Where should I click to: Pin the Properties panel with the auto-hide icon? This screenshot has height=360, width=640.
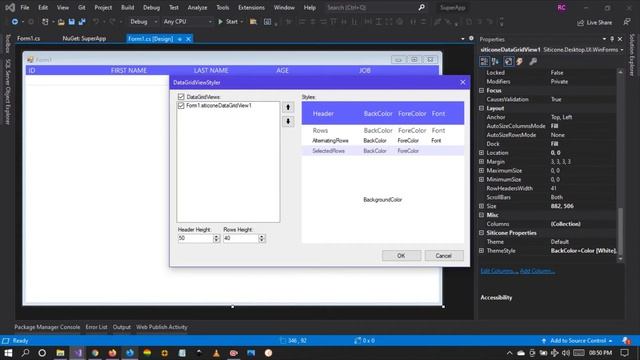[612, 39]
